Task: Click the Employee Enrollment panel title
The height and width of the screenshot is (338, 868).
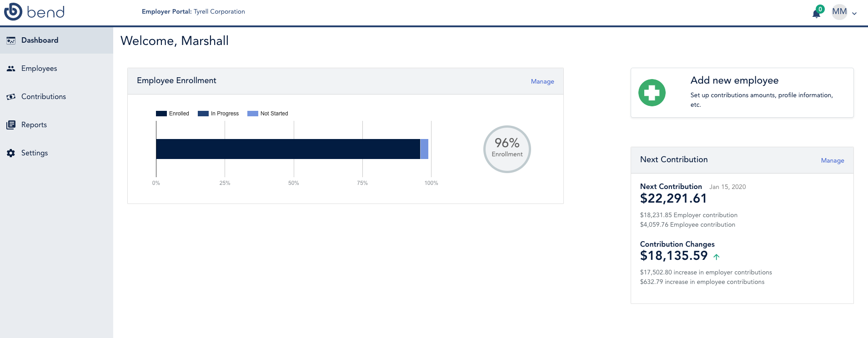Action: point(176,80)
